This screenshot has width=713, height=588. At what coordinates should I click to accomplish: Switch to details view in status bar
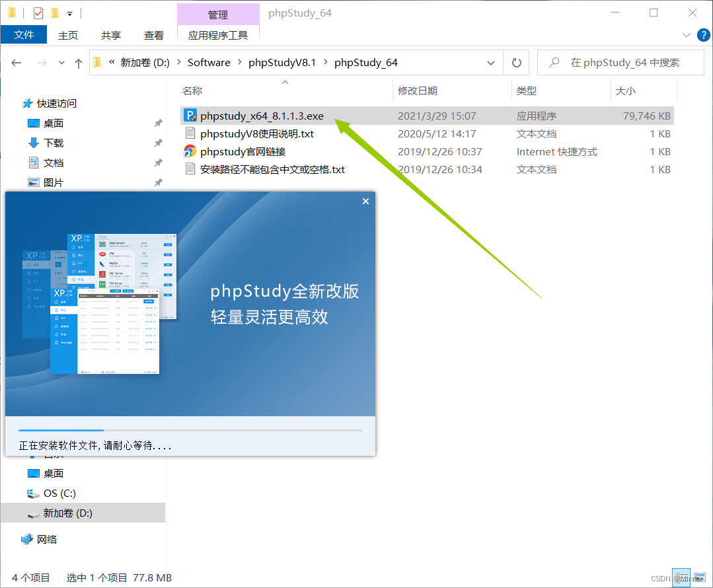pos(682,577)
